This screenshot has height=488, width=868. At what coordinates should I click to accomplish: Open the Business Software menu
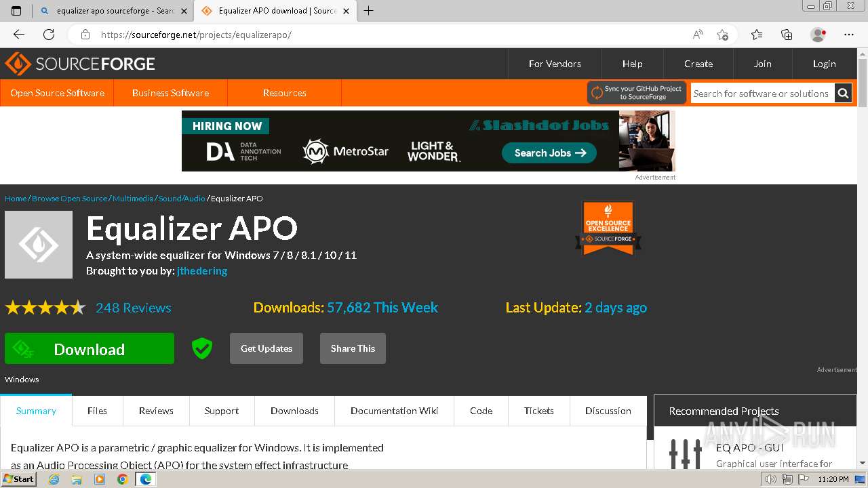[170, 93]
